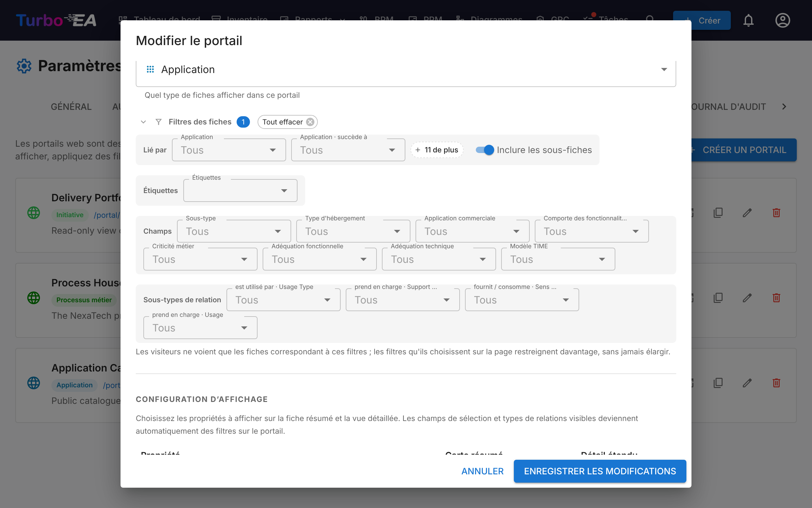The image size is (812, 508).
Task: Edit the Process House portal with pencil icon
Action: [x=747, y=298]
